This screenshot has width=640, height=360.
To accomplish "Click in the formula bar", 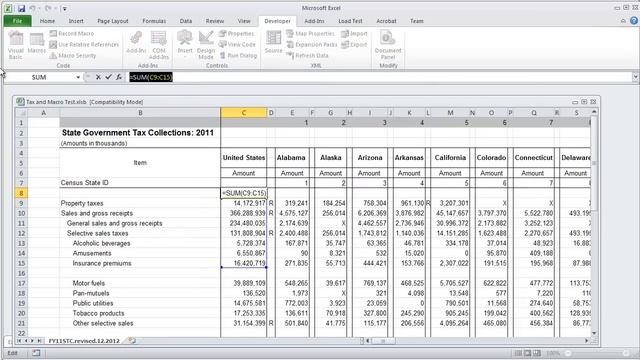I will (x=380, y=77).
